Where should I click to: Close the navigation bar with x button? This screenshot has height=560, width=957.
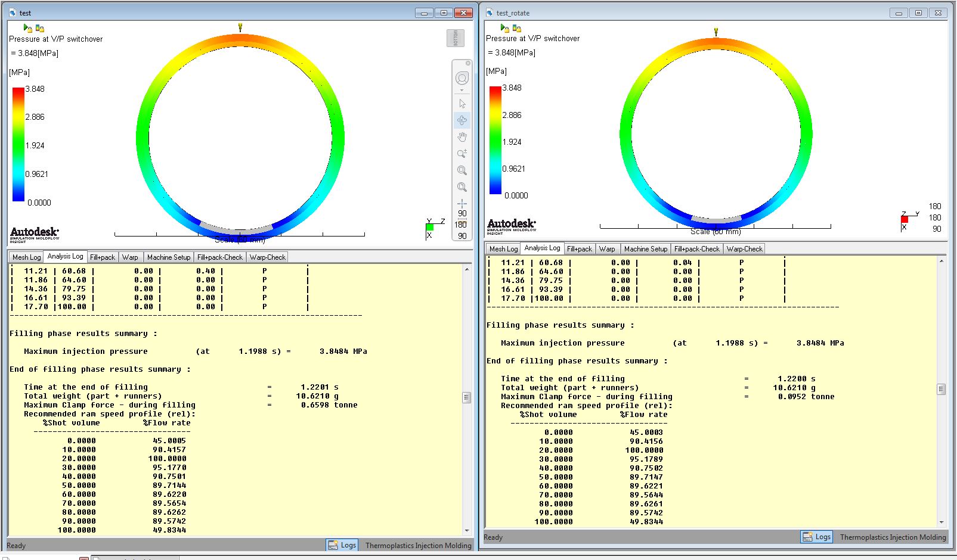468,63
